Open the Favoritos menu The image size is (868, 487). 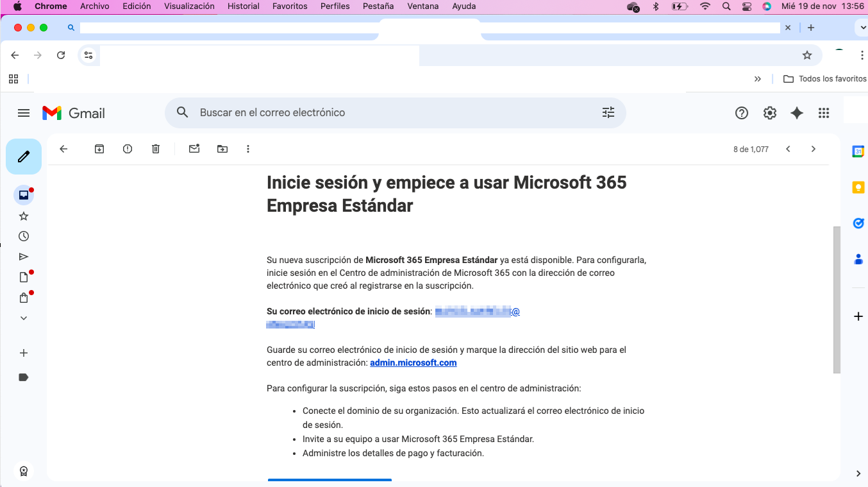click(x=290, y=6)
